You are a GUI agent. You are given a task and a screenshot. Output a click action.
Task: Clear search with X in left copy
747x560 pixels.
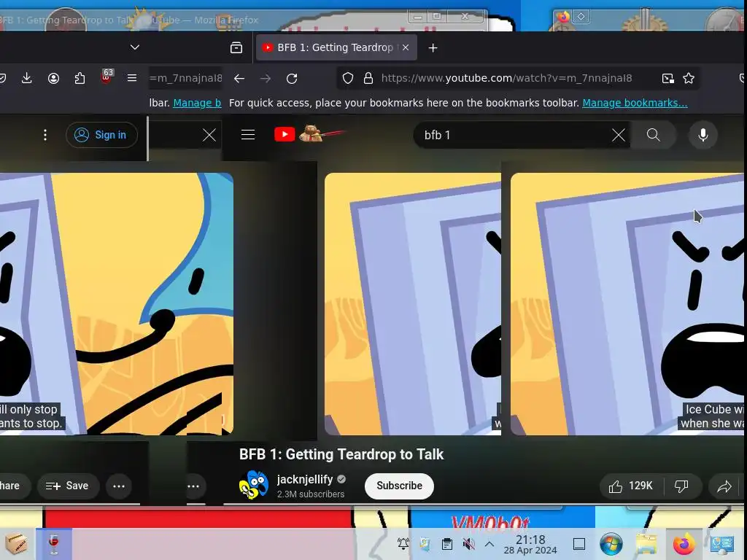click(209, 135)
